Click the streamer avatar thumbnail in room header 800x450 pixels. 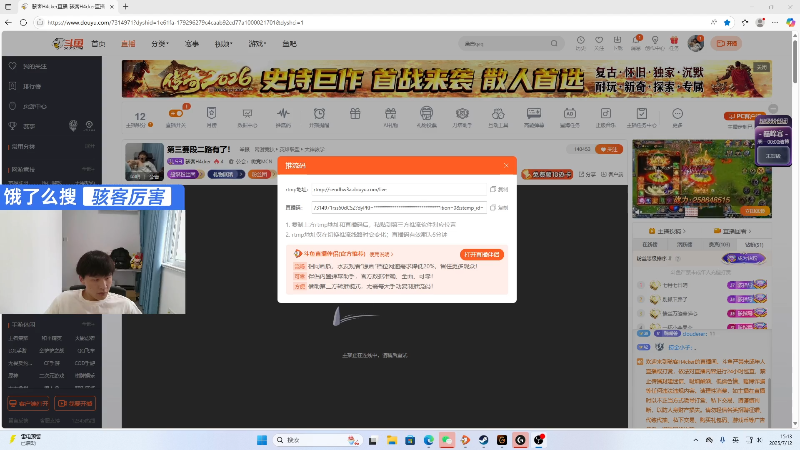pyautogui.click(x=144, y=162)
